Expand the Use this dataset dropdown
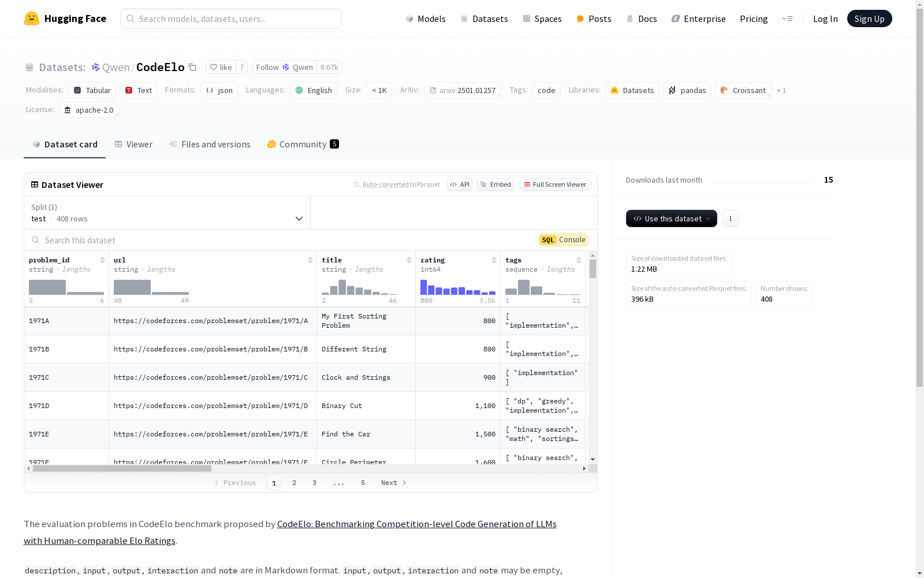The height and width of the screenshot is (578, 924). [x=672, y=218]
